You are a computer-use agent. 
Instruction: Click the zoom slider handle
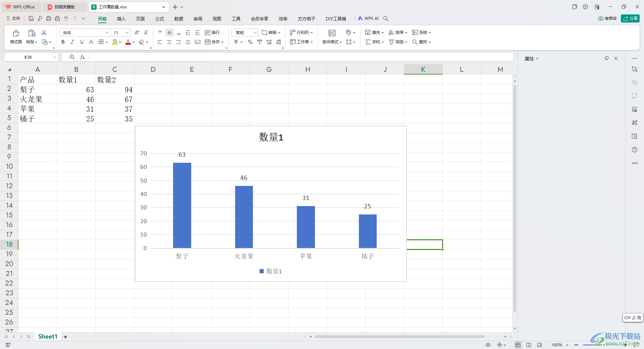(604, 345)
